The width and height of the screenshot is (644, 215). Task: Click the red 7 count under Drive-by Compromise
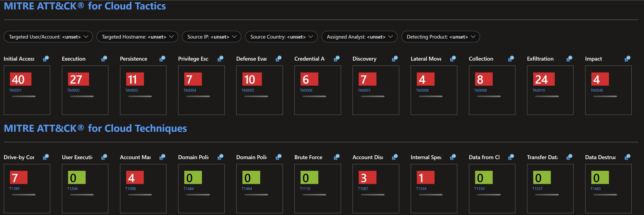(18, 177)
